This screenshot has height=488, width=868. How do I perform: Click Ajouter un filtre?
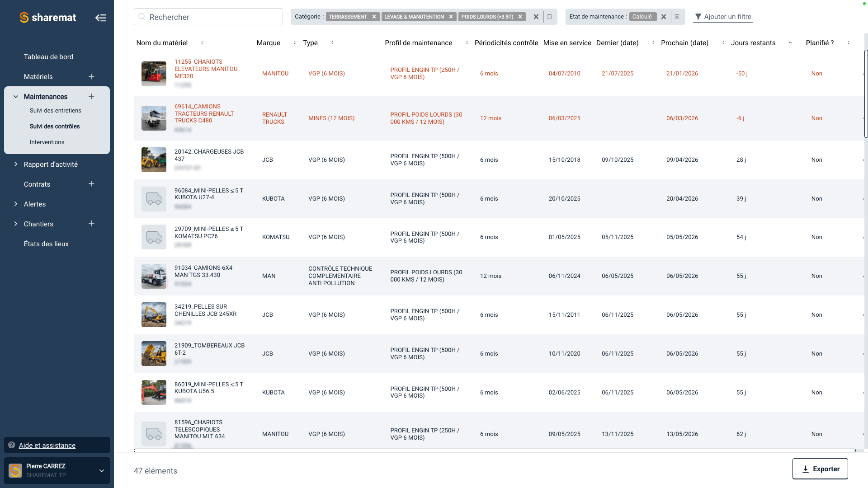[x=722, y=17]
